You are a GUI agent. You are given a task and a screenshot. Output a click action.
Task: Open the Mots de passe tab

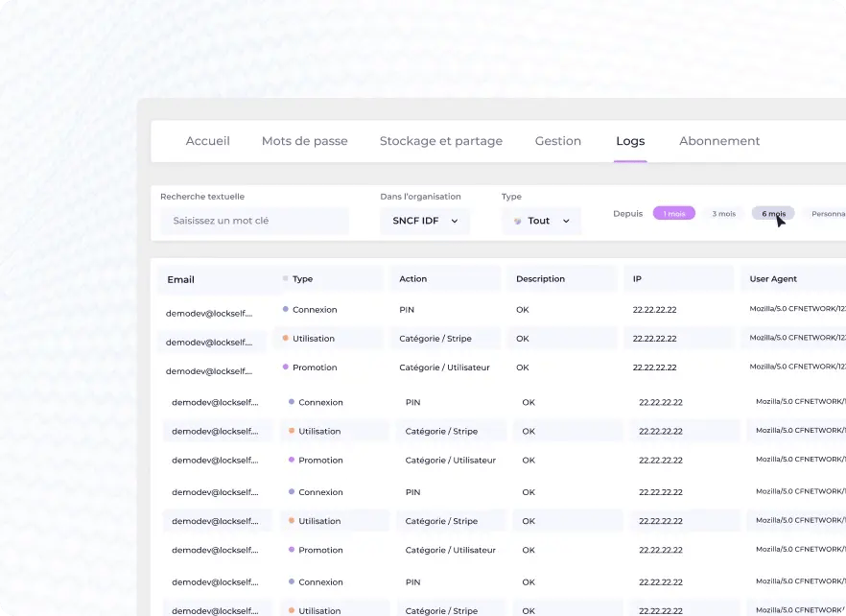304,141
